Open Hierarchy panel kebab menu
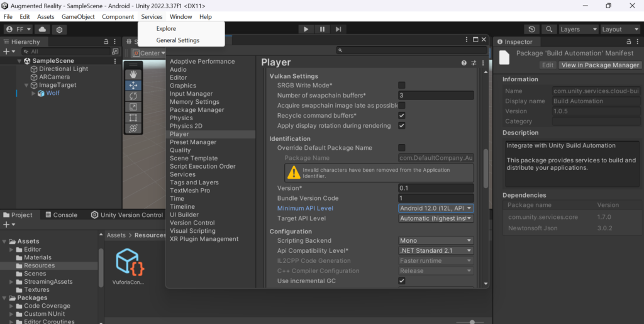This screenshot has width=644, height=324. (x=115, y=42)
